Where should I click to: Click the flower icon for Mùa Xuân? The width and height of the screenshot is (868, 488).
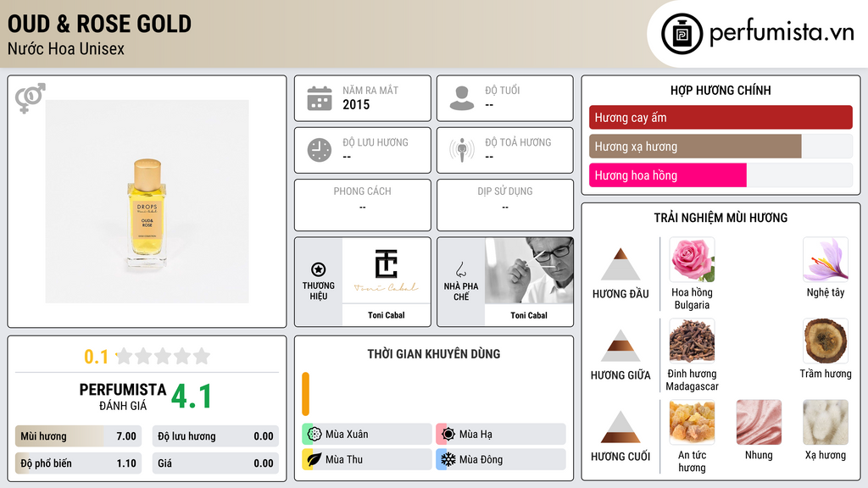point(314,434)
